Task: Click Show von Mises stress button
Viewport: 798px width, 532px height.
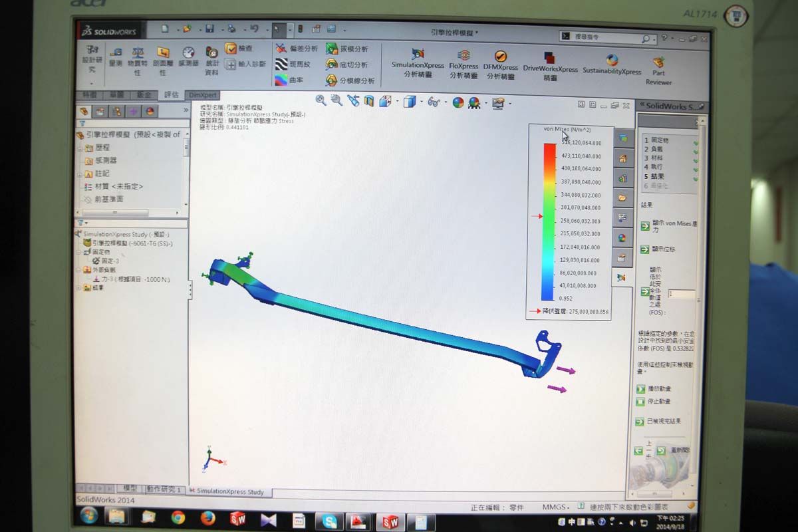Action: point(645,226)
